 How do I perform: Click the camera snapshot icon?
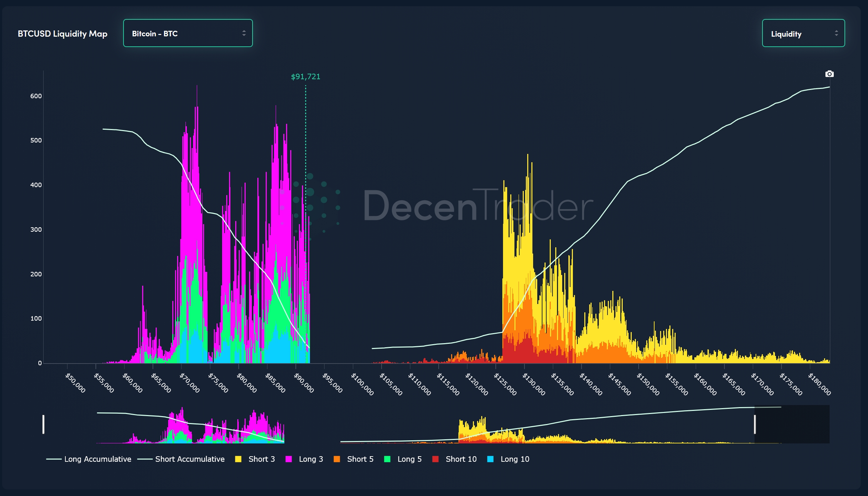[829, 74]
